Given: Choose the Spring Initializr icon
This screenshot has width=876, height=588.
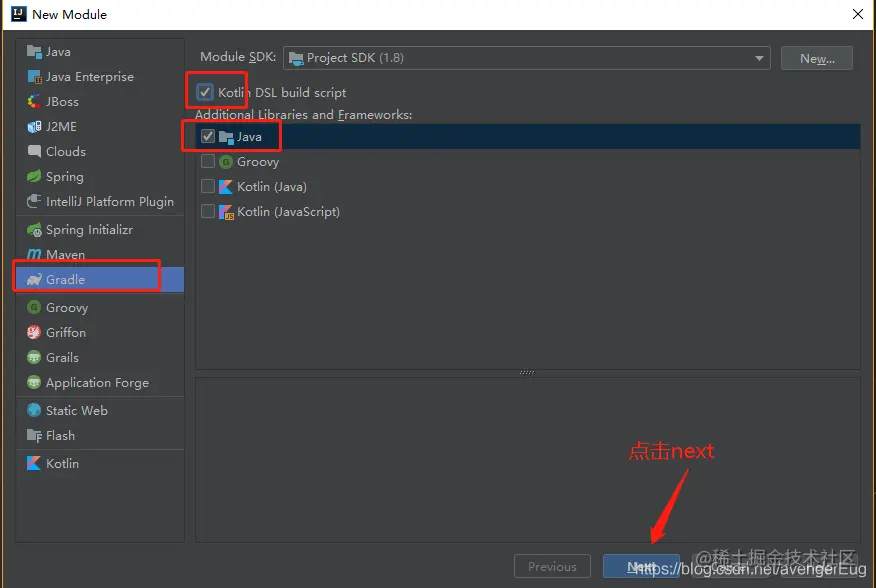Looking at the screenshot, I should click(34, 230).
